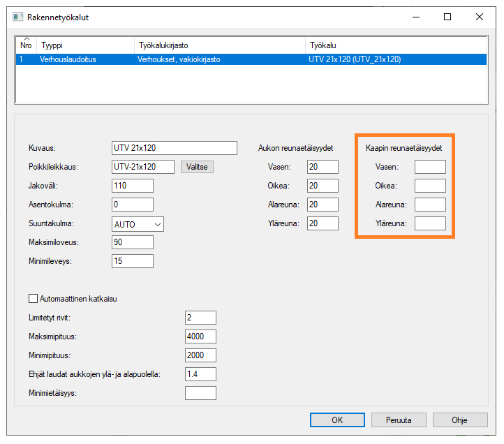Focus the Maksimipituus field with 4000
This screenshot has height=444, width=504.
(200, 336)
